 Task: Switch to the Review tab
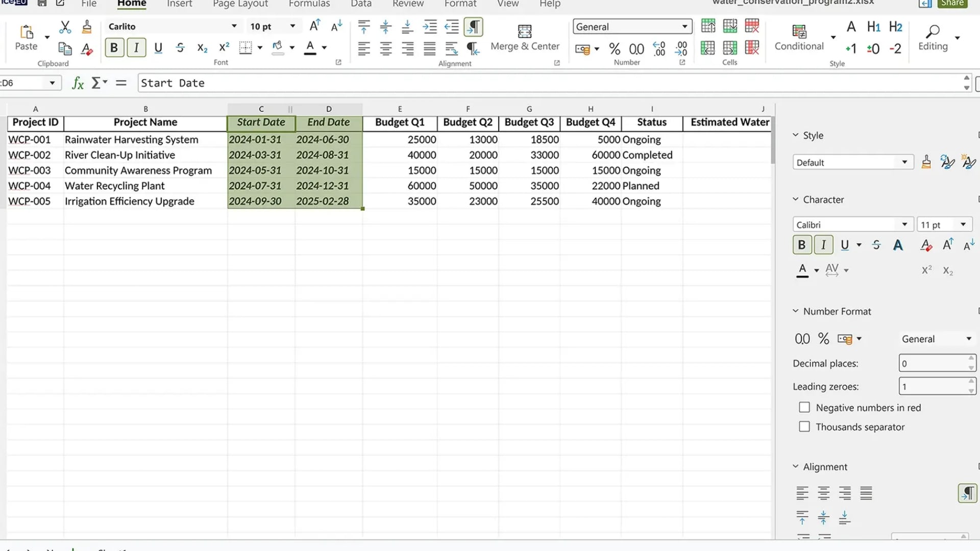tap(408, 4)
